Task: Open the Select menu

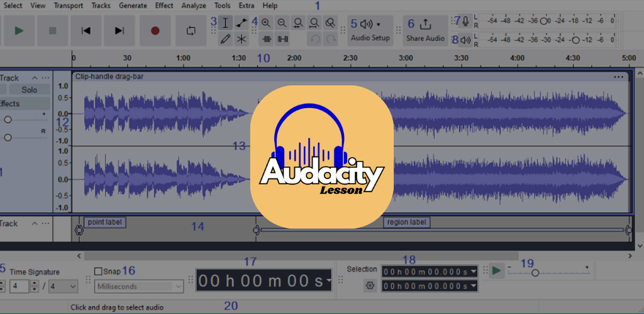Action: click(x=13, y=6)
